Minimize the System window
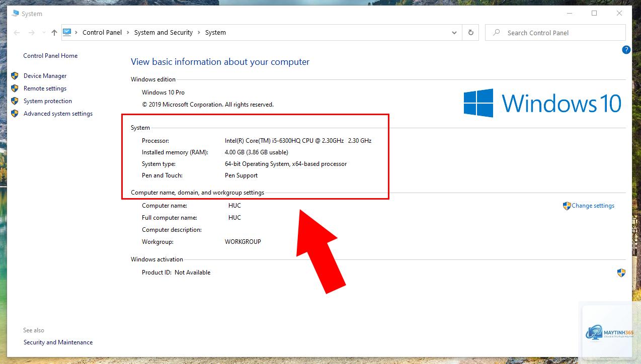 569,14
